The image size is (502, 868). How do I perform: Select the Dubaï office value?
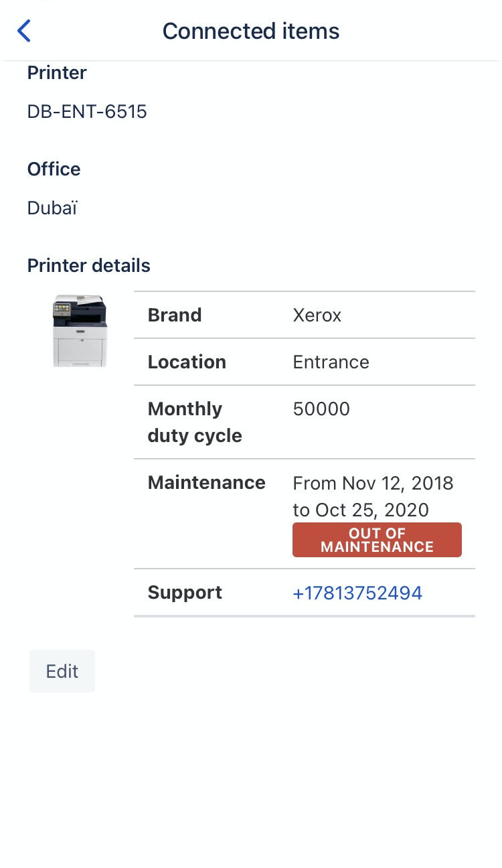[52, 208]
